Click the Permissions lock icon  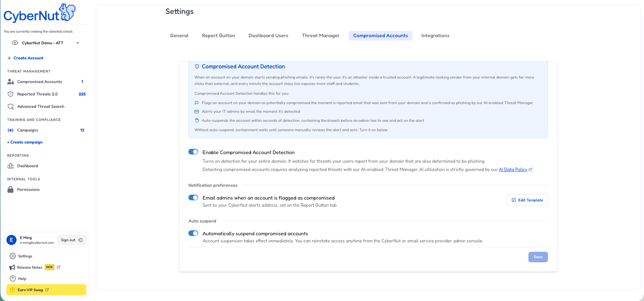pyautogui.click(x=11, y=189)
